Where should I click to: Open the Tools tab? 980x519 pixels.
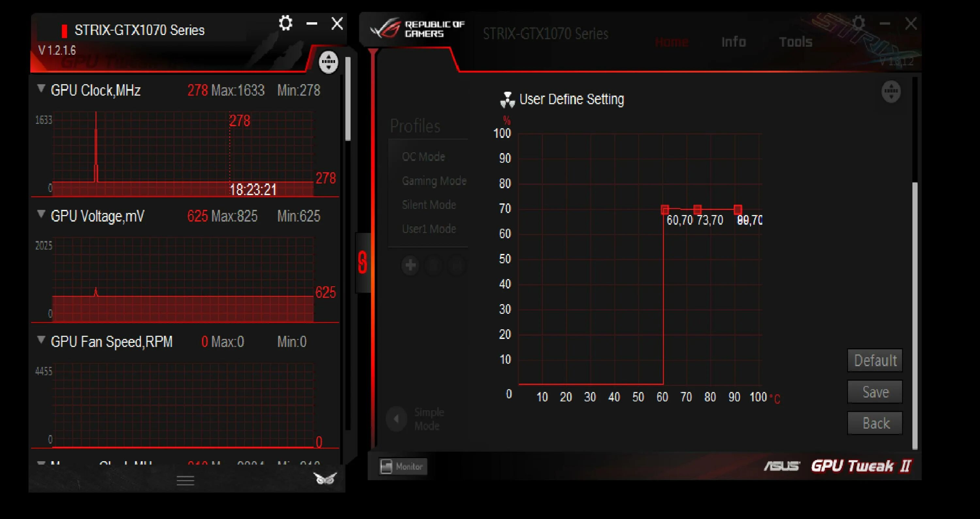point(795,42)
